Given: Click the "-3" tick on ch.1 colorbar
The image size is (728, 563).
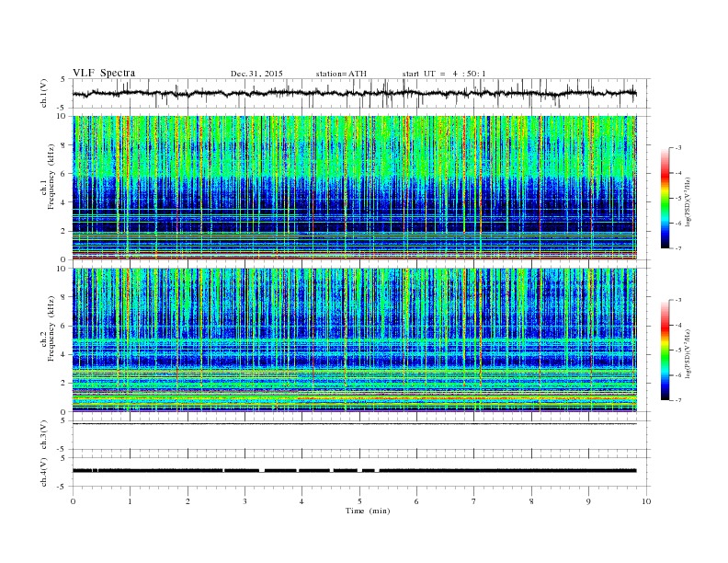Looking at the screenshot, I should tap(678, 148).
